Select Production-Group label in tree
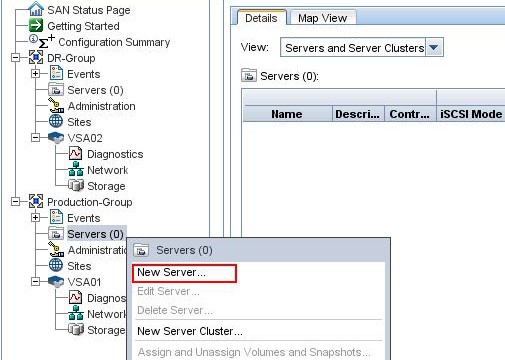The image size is (505, 360). point(90,202)
